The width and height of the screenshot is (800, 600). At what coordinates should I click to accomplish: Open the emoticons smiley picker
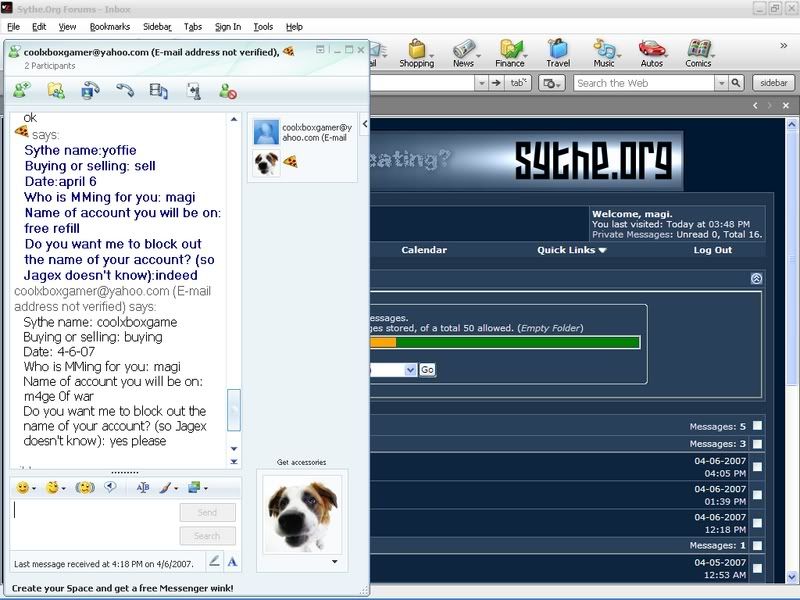tap(22, 488)
